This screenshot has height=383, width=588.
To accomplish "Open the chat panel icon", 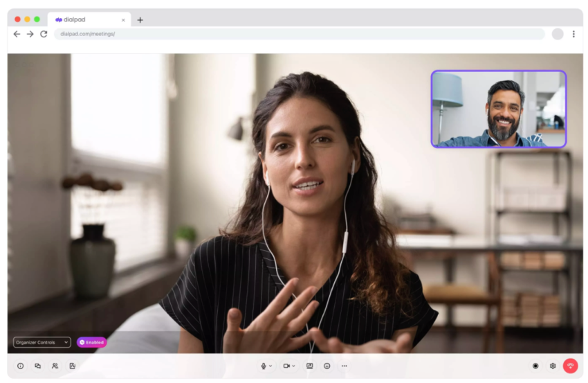I will [x=38, y=366].
